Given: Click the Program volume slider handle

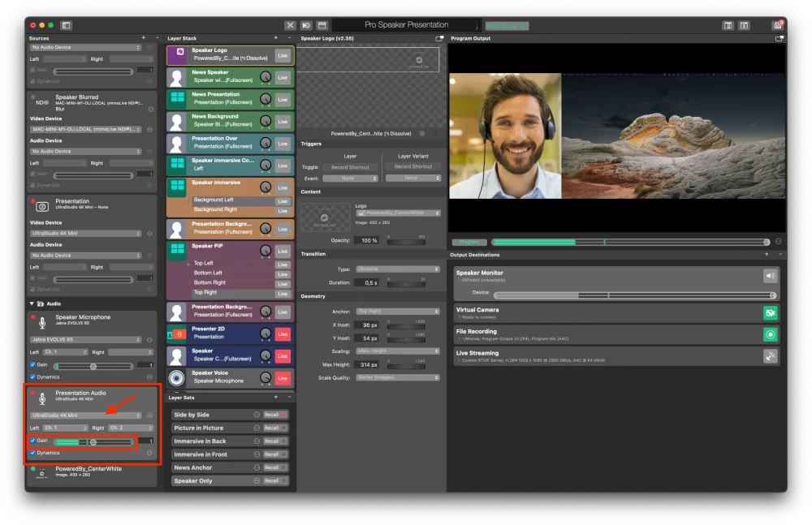Looking at the screenshot, I should pos(767,243).
